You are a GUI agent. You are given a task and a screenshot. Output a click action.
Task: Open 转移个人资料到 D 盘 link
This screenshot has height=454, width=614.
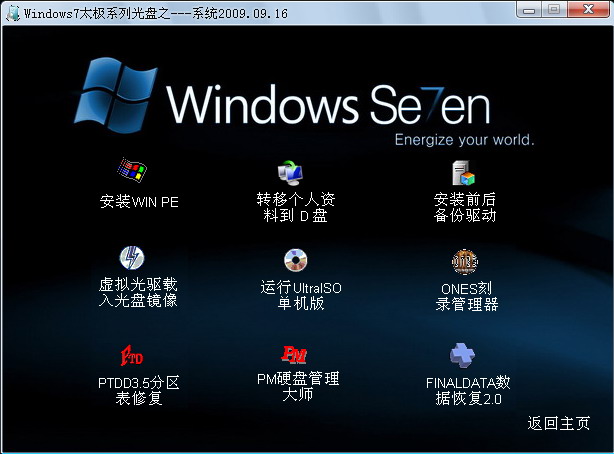coord(296,208)
